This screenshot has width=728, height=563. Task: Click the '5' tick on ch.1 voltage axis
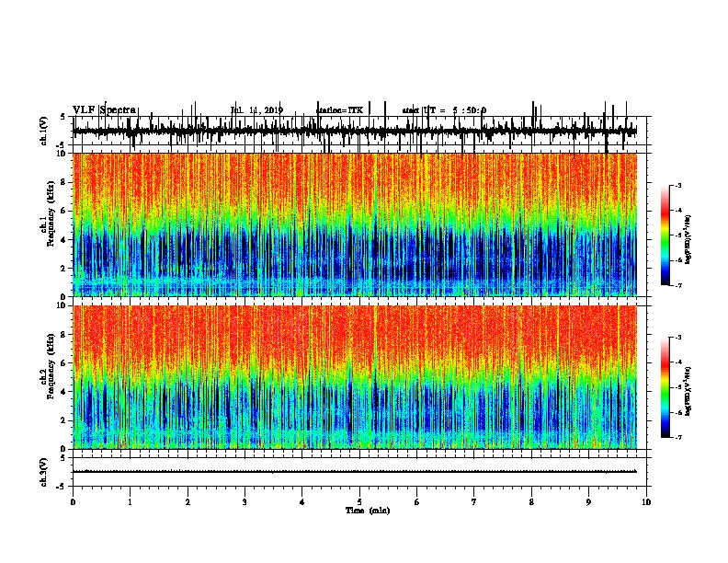64,117
